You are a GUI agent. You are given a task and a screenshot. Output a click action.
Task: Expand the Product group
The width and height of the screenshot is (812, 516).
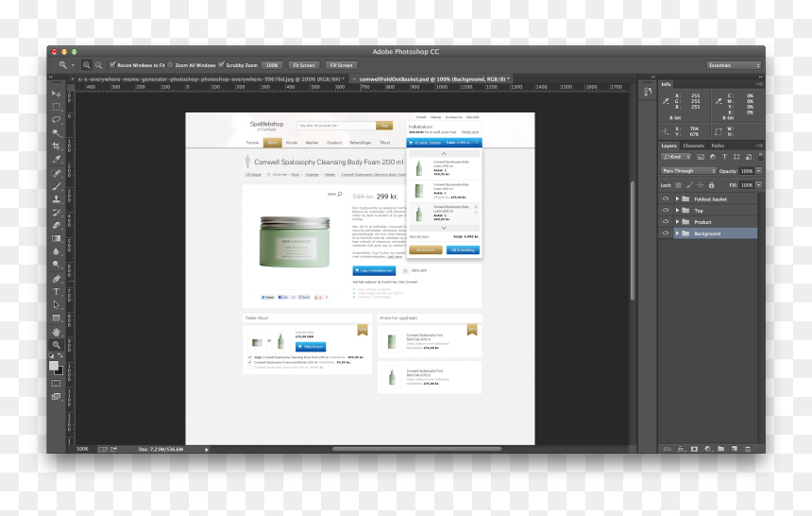tap(677, 221)
